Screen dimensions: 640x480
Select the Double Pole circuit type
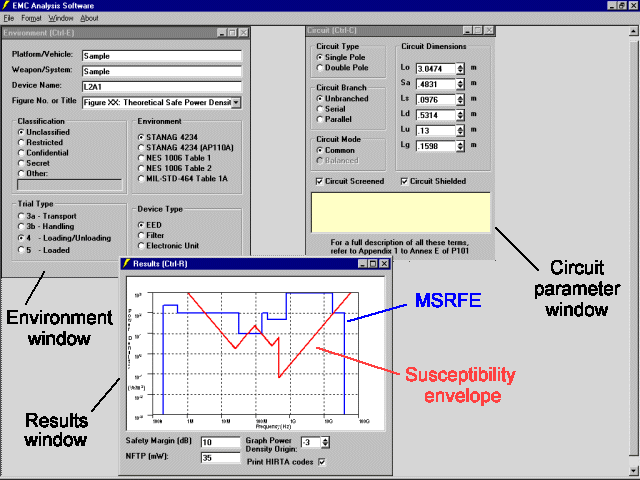tap(320, 68)
